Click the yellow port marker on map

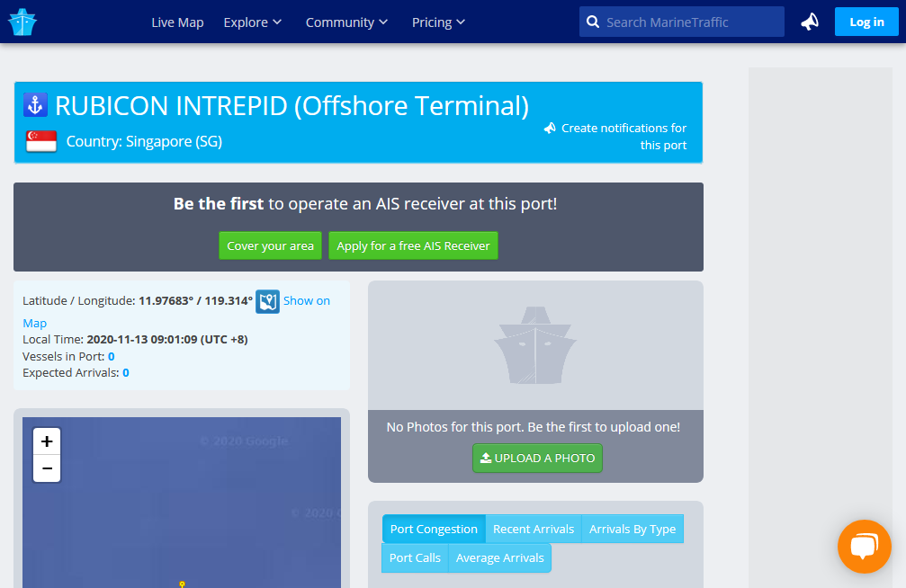click(x=182, y=584)
